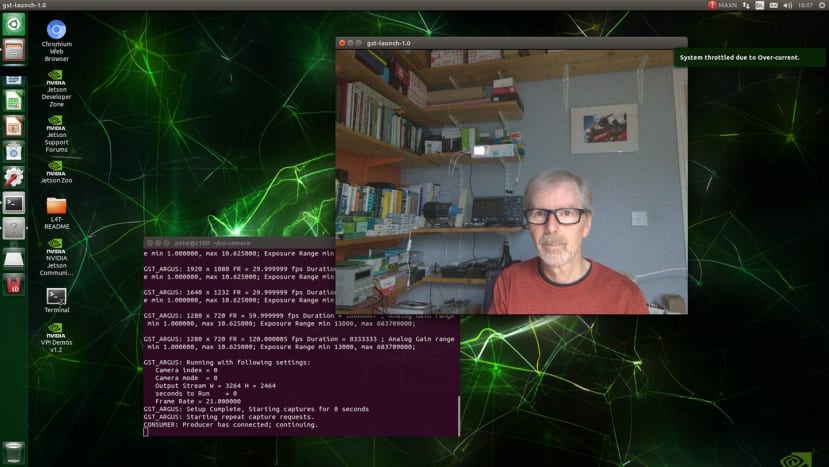The height and width of the screenshot is (467, 829).
Task: Click 'GST_ARGUS: Running with following settings:' line
Action: [x=227, y=362]
